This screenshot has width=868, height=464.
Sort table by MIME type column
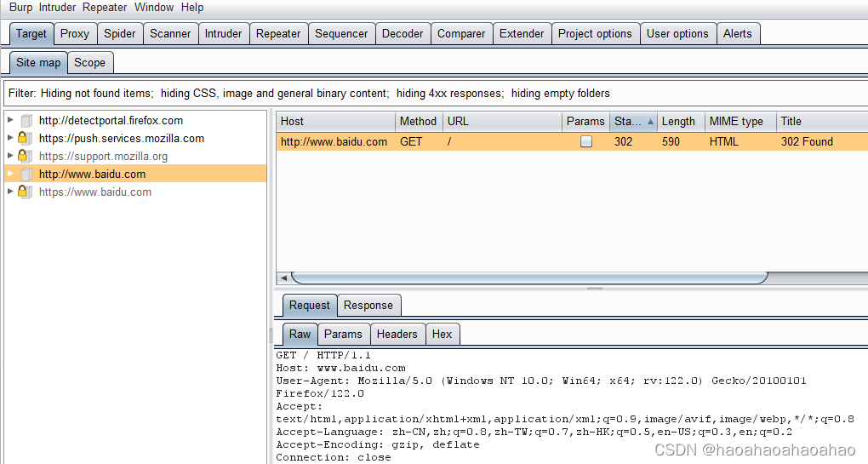tap(740, 121)
